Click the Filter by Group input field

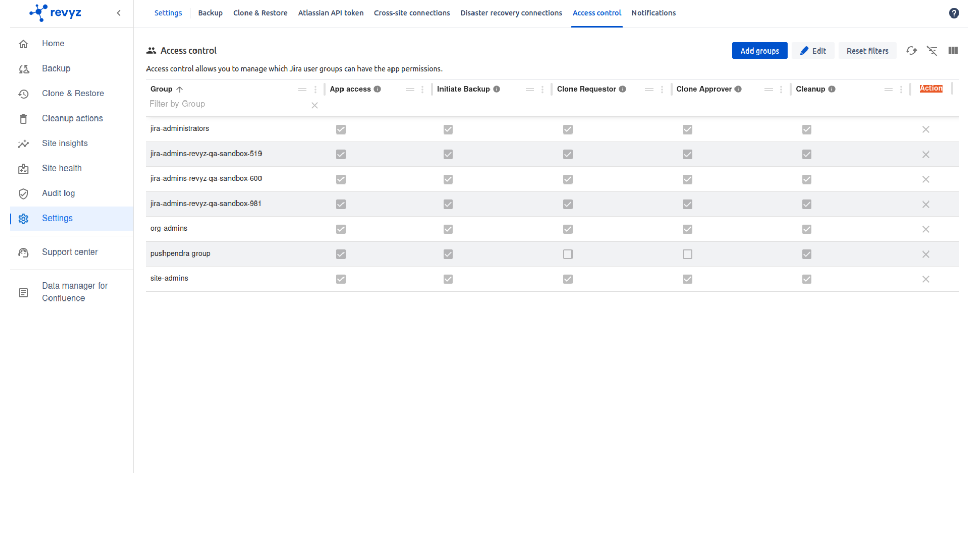[x=228, y=104]
